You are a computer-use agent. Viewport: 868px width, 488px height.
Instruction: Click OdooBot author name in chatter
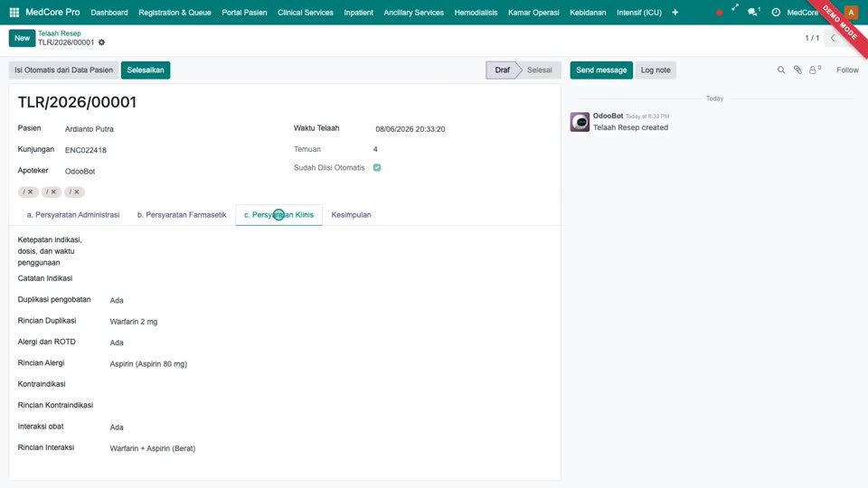click(608, 116)
